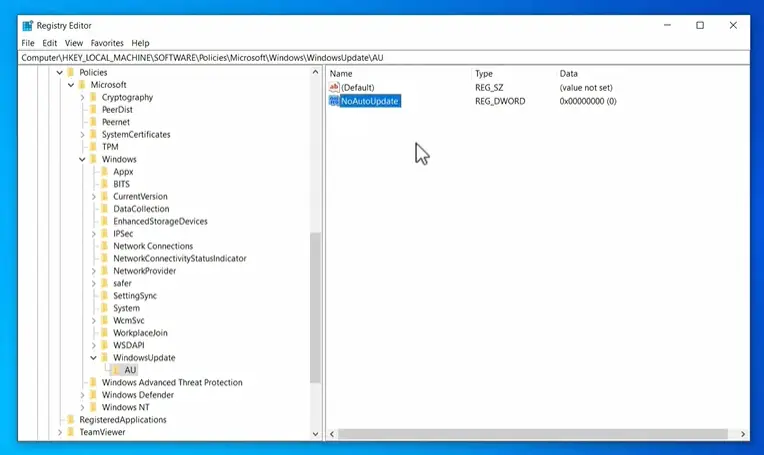Screen dimensions: 764x455
Task: Click the SettingSync folder icon
Action: tap(104, 296)
